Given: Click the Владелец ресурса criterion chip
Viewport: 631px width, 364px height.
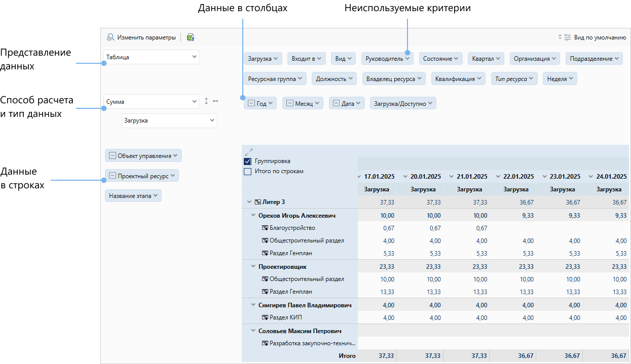Looking at the screenshot, I should pyautogui.click(x=394, y=78).
